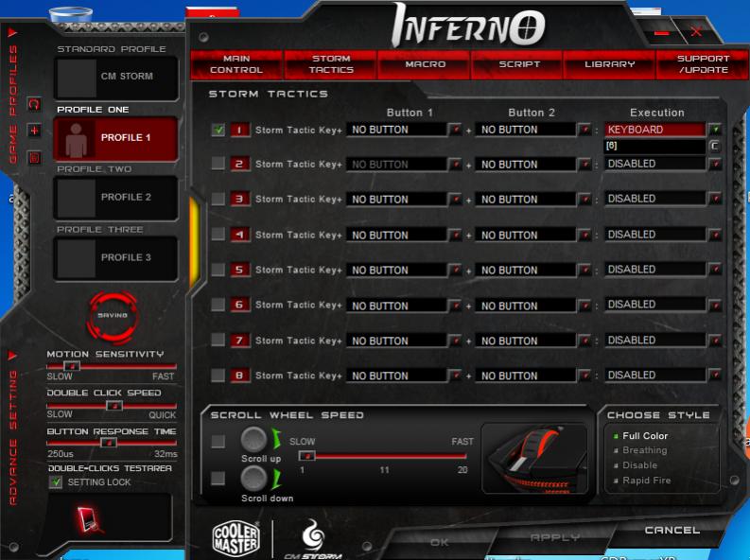750x560 pixels.
Task: Select the Profile 2 button
Action: [x=116, y=198]
